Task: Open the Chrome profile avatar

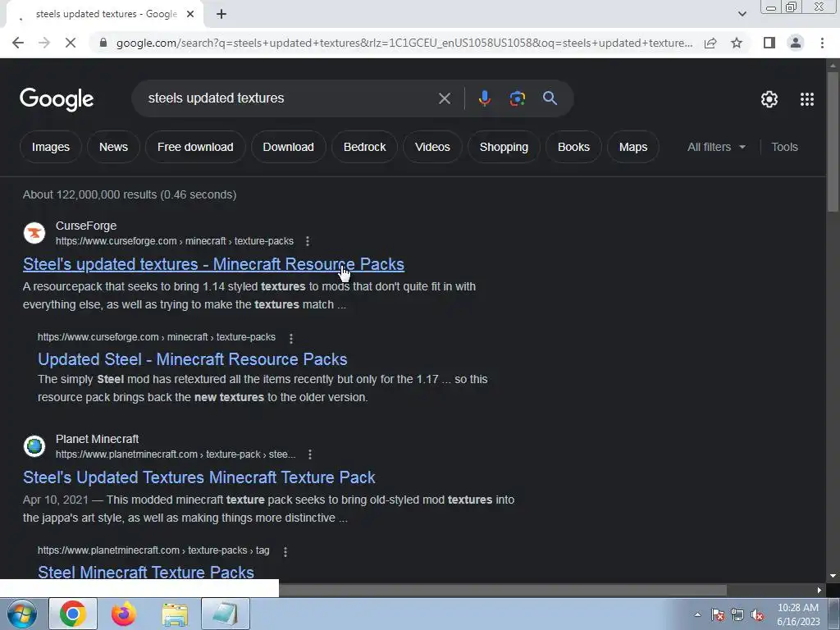Action: click(x=796, y=43)
